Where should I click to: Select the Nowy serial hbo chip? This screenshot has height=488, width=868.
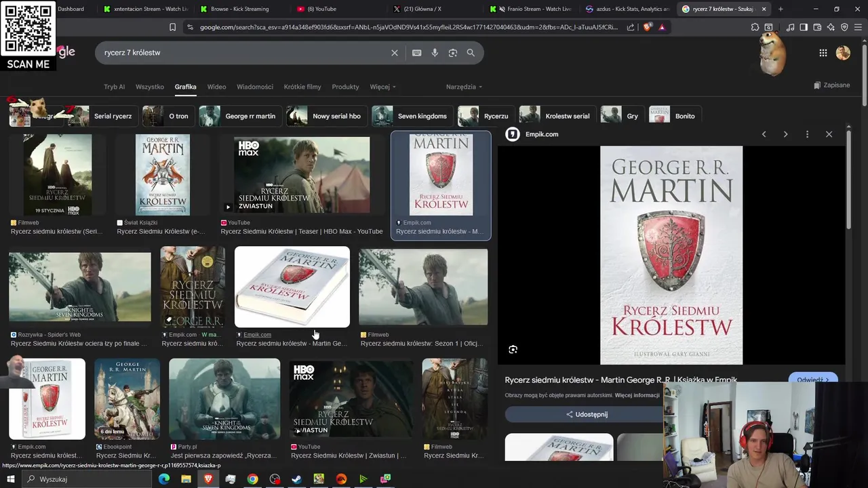326,116
